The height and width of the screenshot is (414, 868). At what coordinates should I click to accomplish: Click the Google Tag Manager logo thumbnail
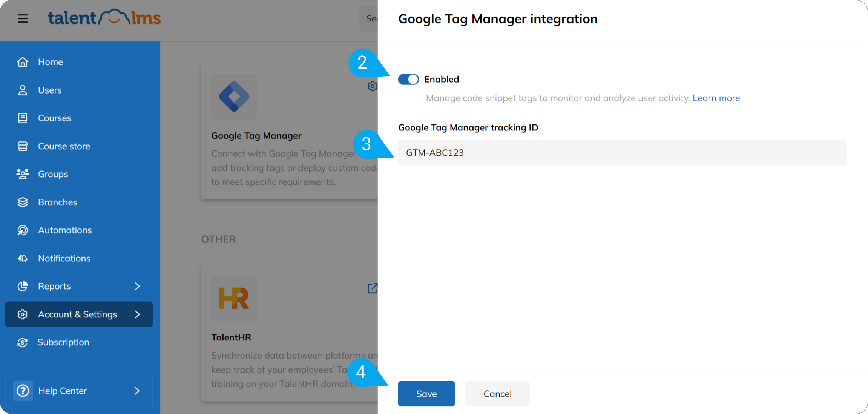(x=234, y=97)
